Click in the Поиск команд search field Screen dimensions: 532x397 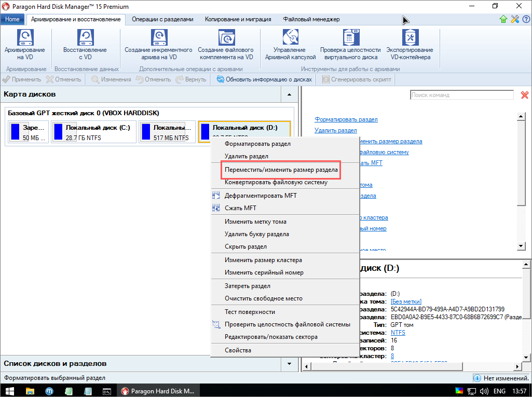462,95
